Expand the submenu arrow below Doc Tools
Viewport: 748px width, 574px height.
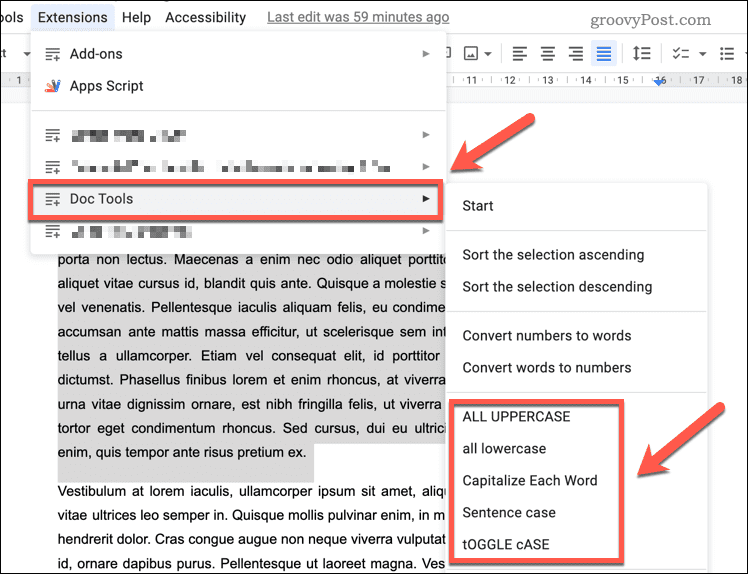coord(426,231)
